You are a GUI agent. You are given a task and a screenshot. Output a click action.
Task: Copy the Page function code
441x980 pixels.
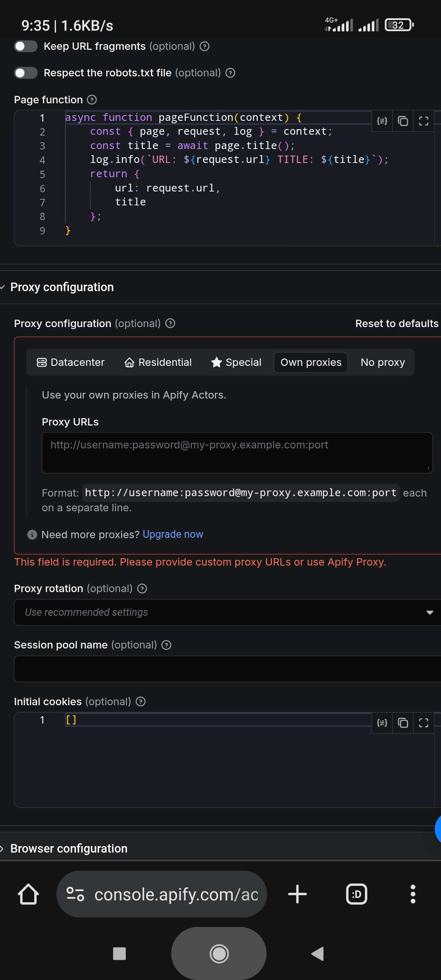(403, 121)
